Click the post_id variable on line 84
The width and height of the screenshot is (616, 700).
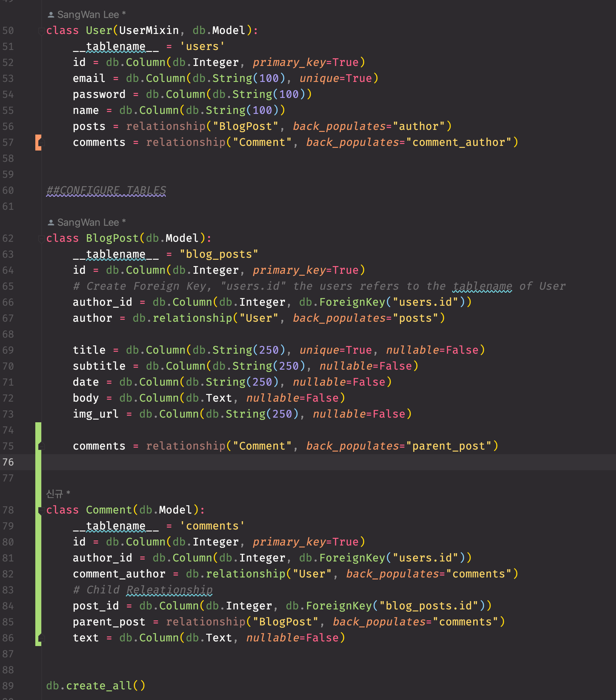(96, 606)
